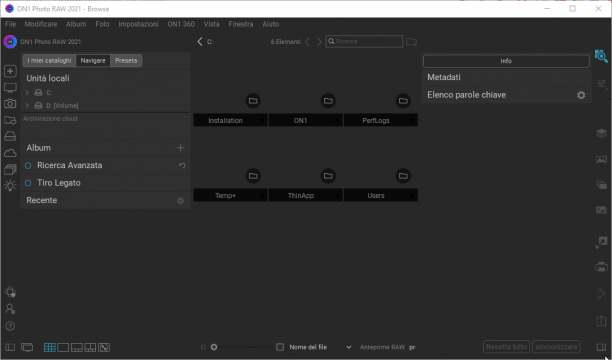Click the camera icon in left sidebar
Image resolution: width=612 pixels, height=360 pixels.
(x=10, y=103)
